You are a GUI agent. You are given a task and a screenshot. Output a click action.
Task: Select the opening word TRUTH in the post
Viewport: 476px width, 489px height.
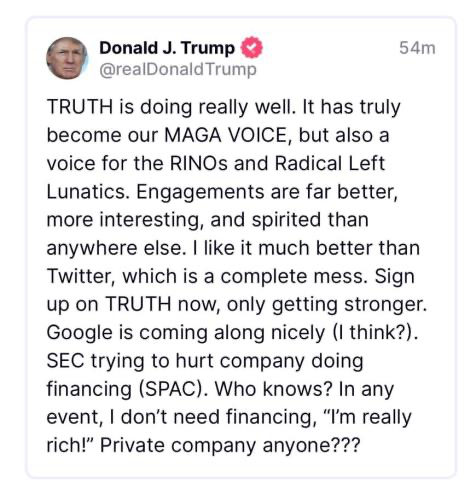[x=80, y=107]
